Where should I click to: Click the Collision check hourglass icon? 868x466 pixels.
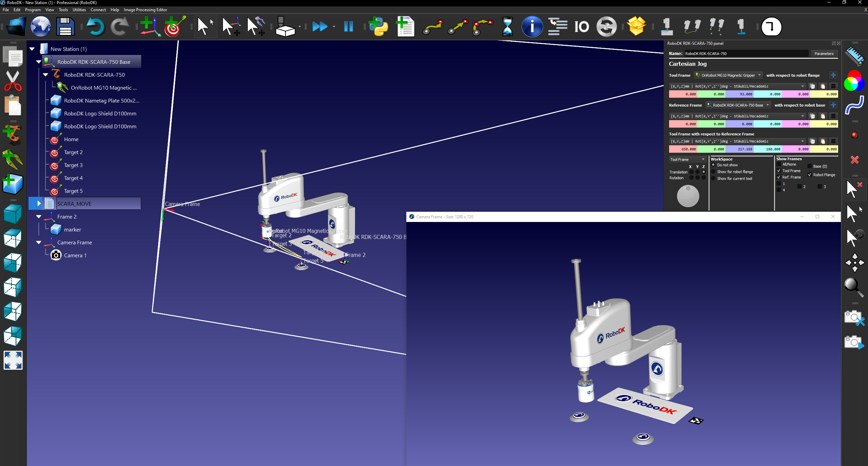click(507, 26)
